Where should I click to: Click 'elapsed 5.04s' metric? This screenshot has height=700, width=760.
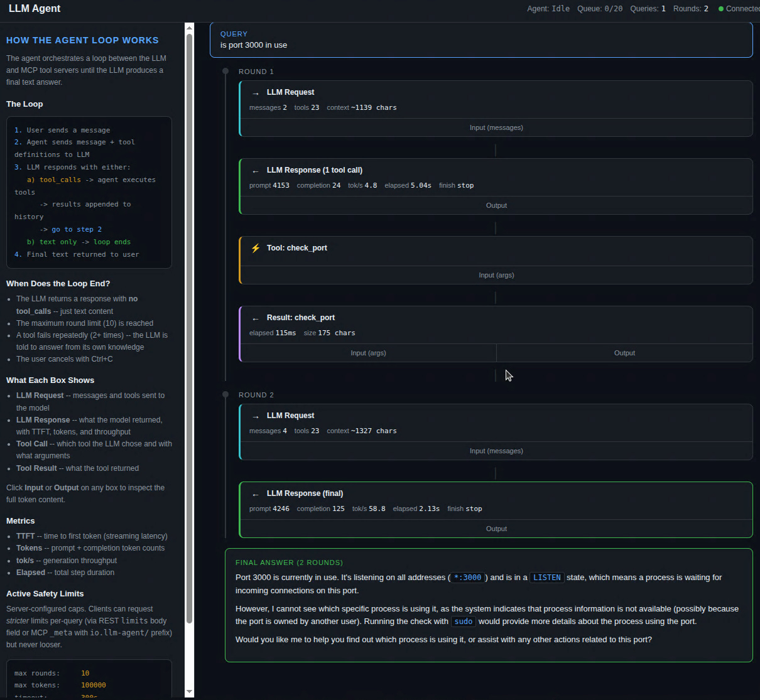[x=408, y=185]
